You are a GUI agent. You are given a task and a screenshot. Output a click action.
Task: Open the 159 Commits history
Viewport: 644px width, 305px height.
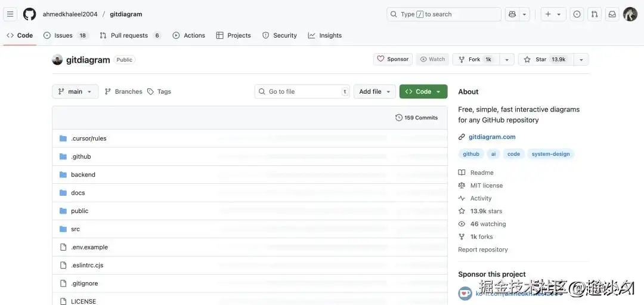coord(416,118)
